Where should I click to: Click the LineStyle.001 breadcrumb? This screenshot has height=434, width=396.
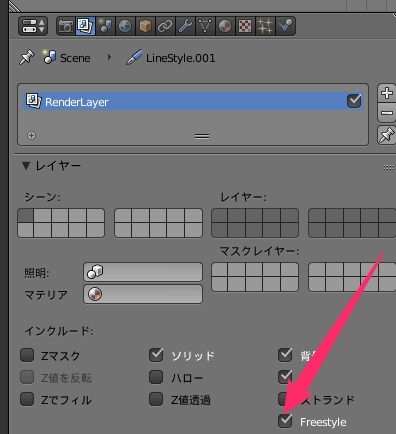pos(171,58)
